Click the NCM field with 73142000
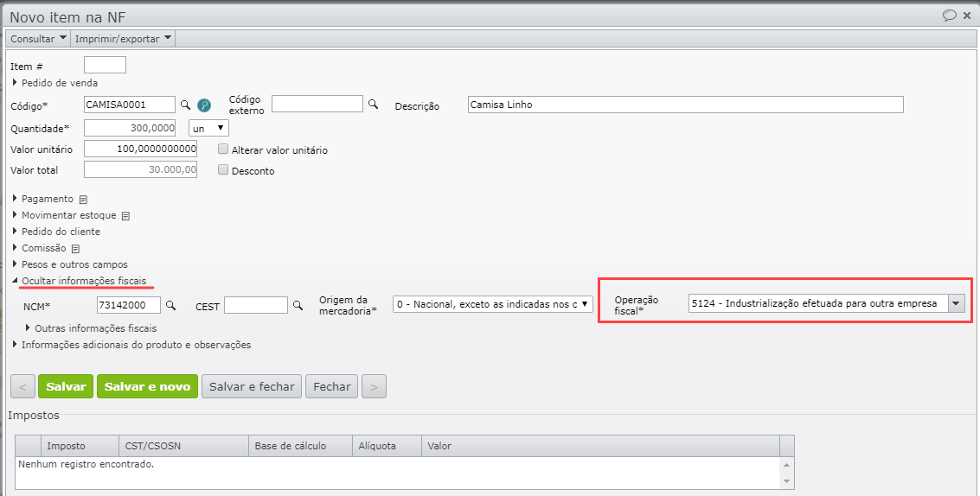 pyautogui.click(x=130, y=305)
